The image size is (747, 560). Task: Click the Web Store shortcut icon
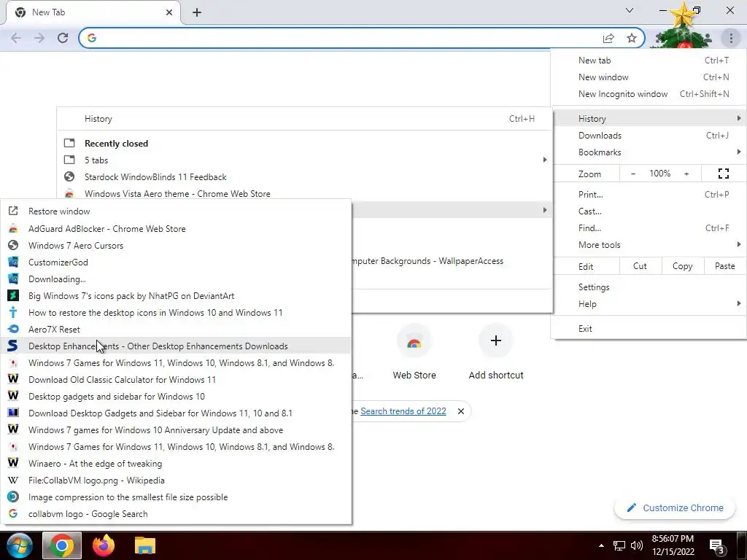point(414,341)
